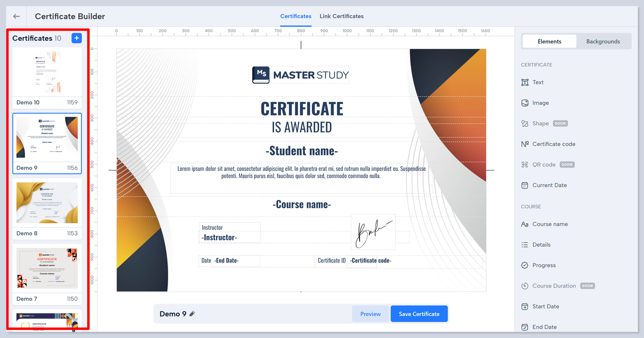The height and width of the screenshot is (338, 644).
Task: Click the back arrow icon
Action: (x=16, y=16)
